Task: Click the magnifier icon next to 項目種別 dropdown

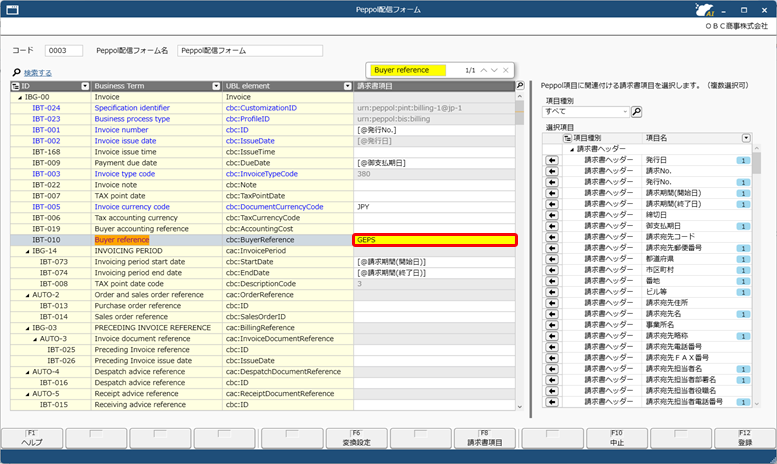Action: (x=637, y=112)
